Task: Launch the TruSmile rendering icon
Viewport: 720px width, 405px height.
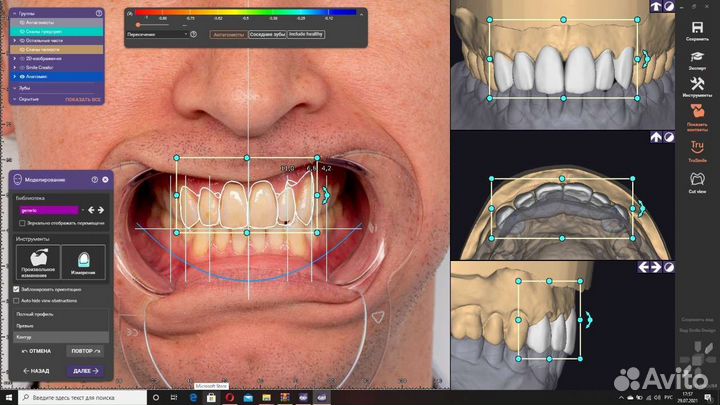Action: [696, 148]
